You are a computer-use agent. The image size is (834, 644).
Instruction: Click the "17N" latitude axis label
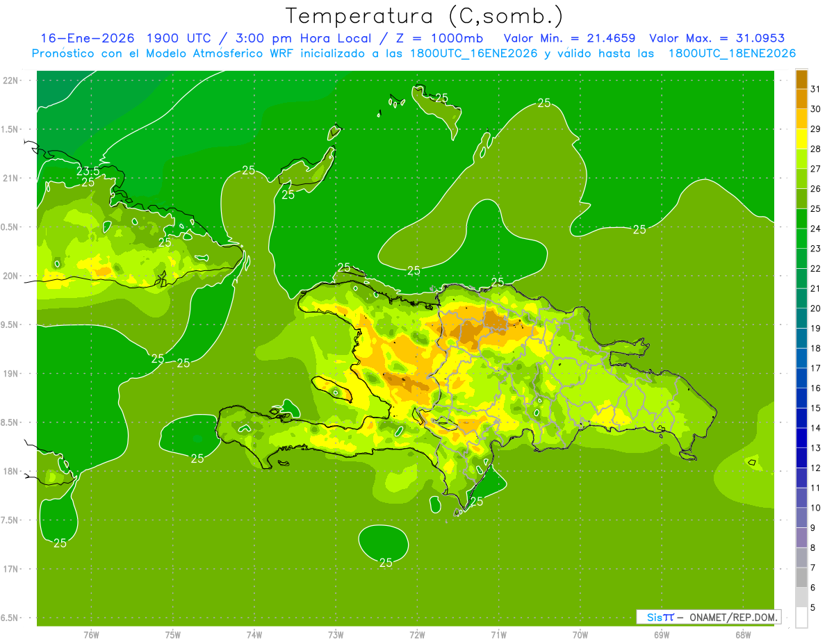[x=11, y=569]
